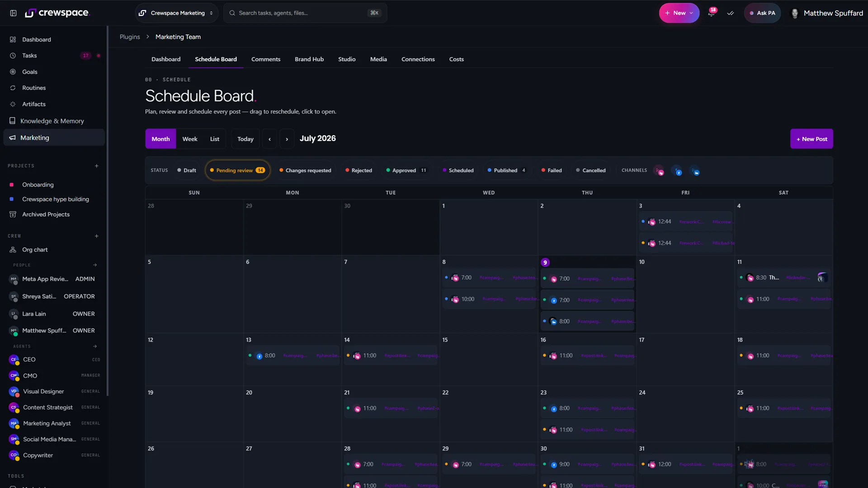This screenshot has height=488, width=868.
Task: Filter by Facebook channel icon
Action: tap(677, 171)
